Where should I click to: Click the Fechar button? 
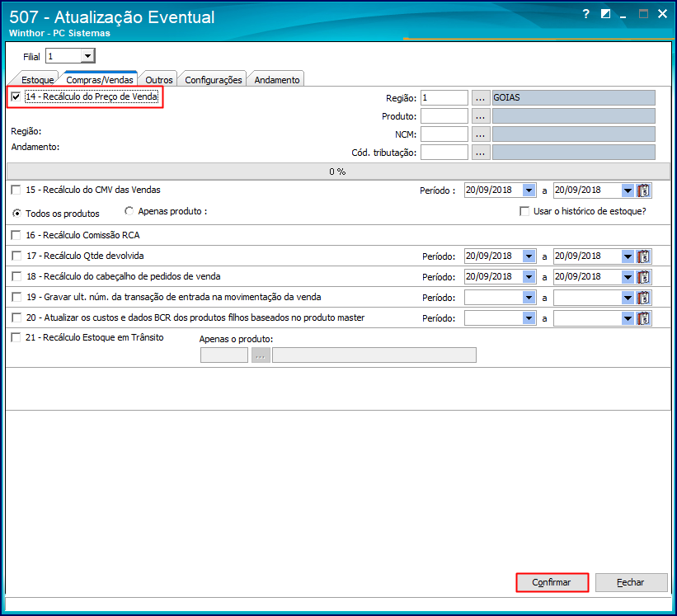pyautogui.click(x=631, y=583)
